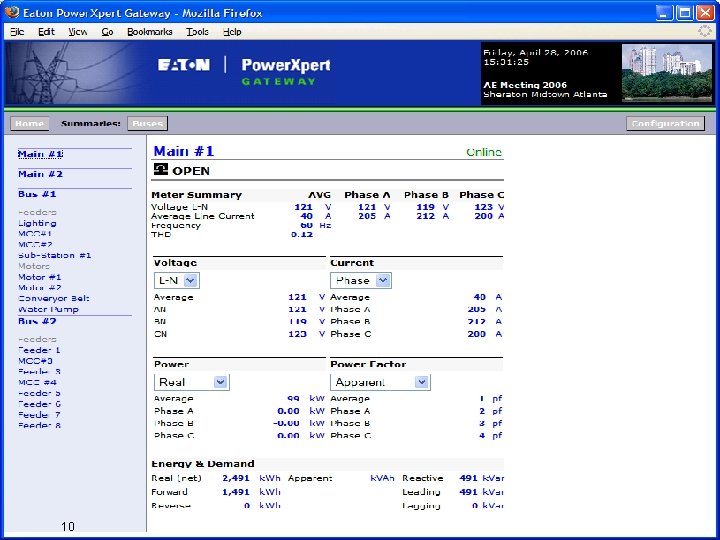The height and width of the screenshot is (540, 720).
Task: Open the Sub-station #1 link
Action: coord(55,255)
